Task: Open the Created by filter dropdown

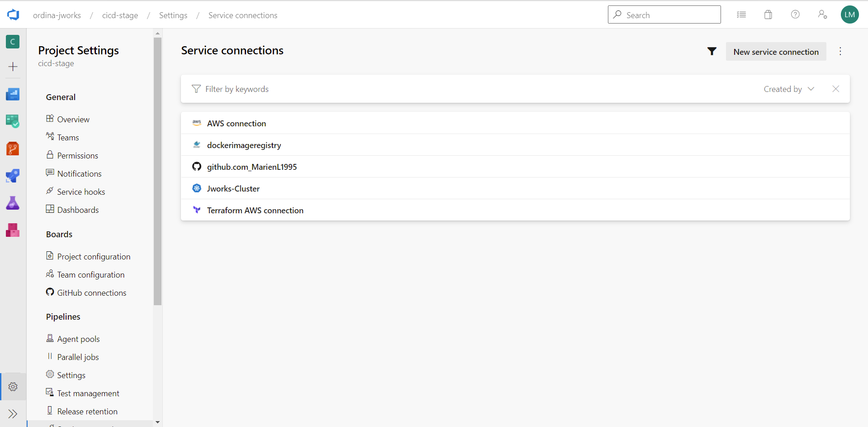Action: 788,89
